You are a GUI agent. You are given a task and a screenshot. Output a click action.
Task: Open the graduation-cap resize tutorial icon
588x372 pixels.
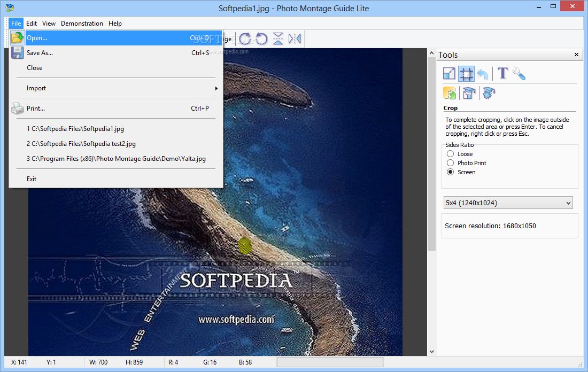pyautogui.click(x=469, y=93)
